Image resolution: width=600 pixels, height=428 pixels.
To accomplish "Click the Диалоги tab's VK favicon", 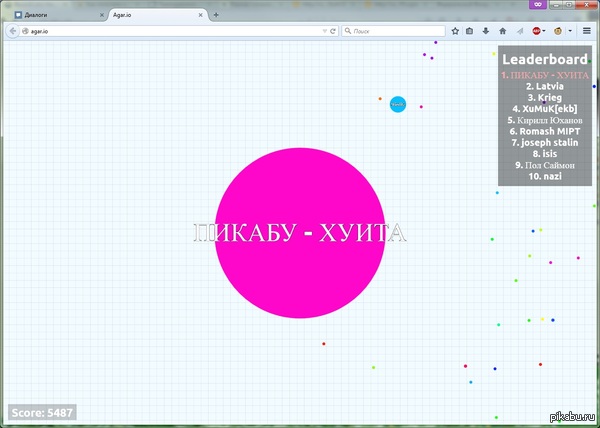I will pyautogui.click(x=18, y=15).
